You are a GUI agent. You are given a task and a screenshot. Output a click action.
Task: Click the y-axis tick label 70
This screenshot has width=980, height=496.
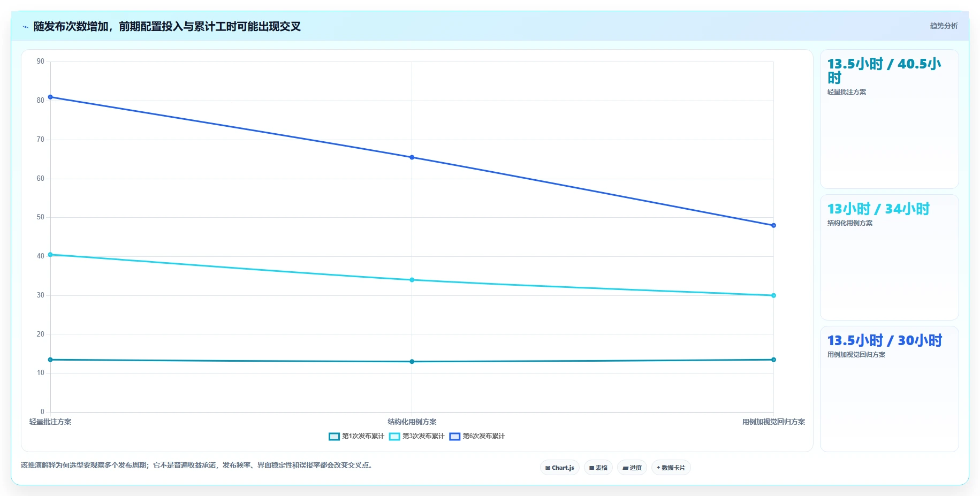[x=41, y=140]
